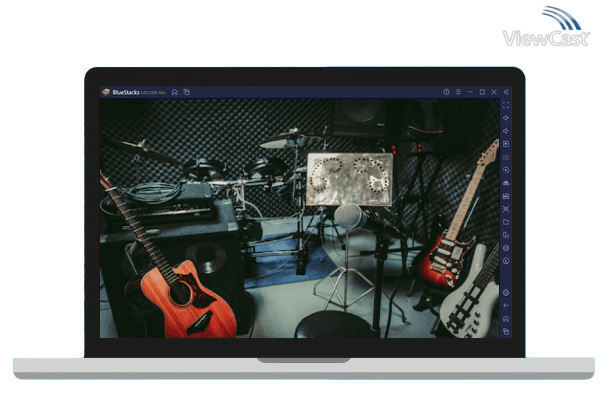The height and width of the screenshot is (414, 602).
Task: Enter full screen mode from the sidebar
Action: coord(506,105)
